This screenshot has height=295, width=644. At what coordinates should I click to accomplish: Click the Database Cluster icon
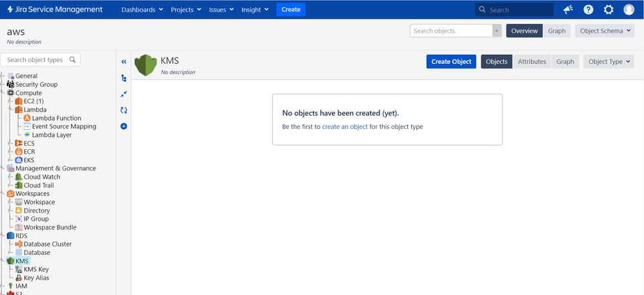click(19, 244)
